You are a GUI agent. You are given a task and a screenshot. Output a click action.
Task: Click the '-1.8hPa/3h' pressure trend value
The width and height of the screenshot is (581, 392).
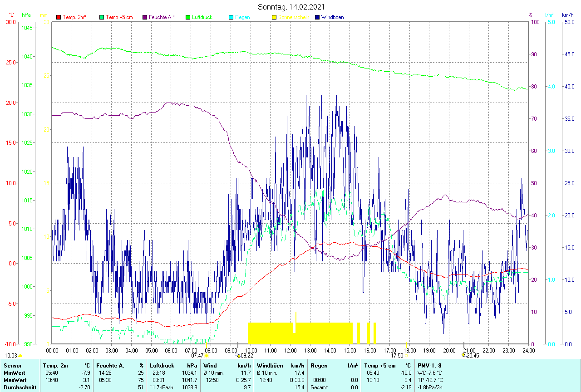click(x=429, y=387)
